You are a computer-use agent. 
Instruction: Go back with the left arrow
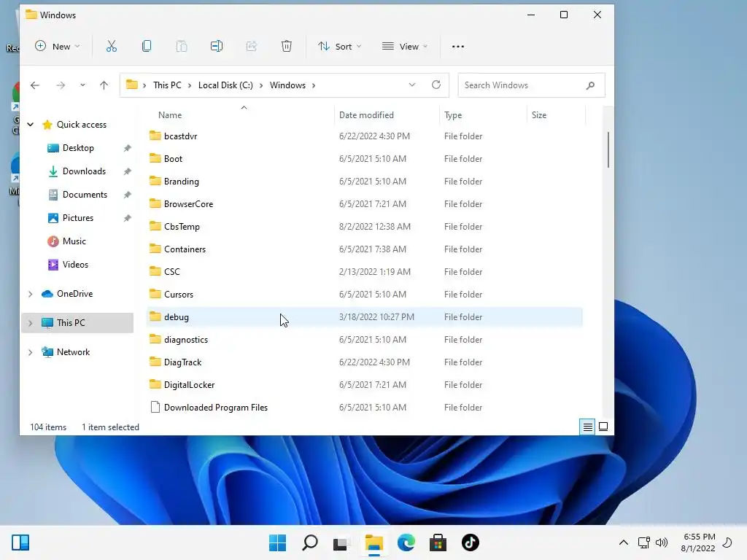click(35, 85)
